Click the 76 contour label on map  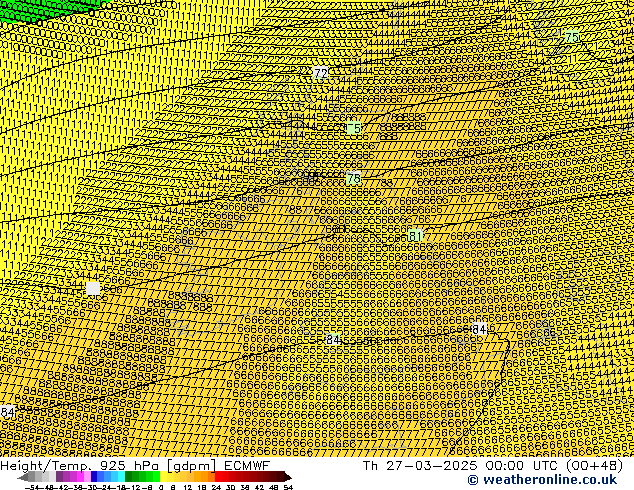[353, 178]
